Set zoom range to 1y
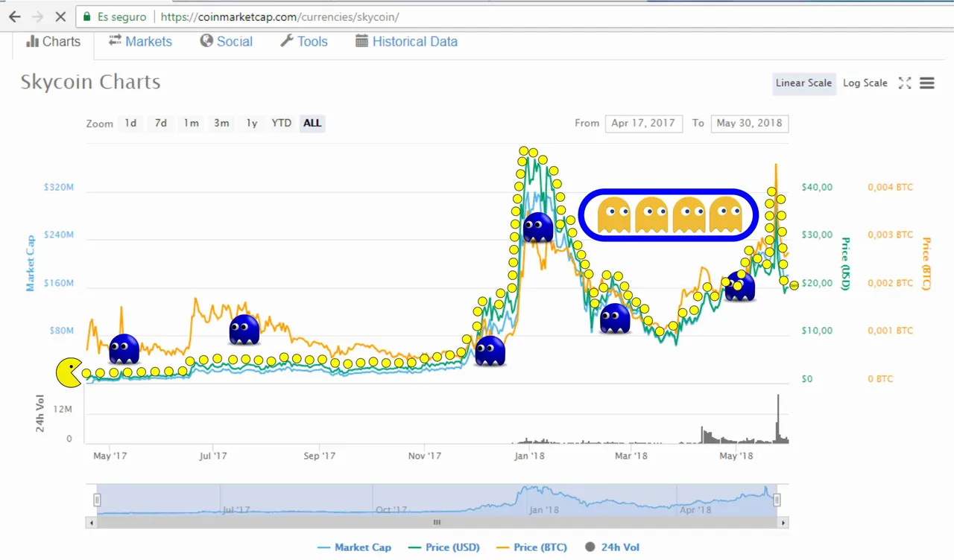Viewport: 954px width, 560px height. tap(252, 124)
